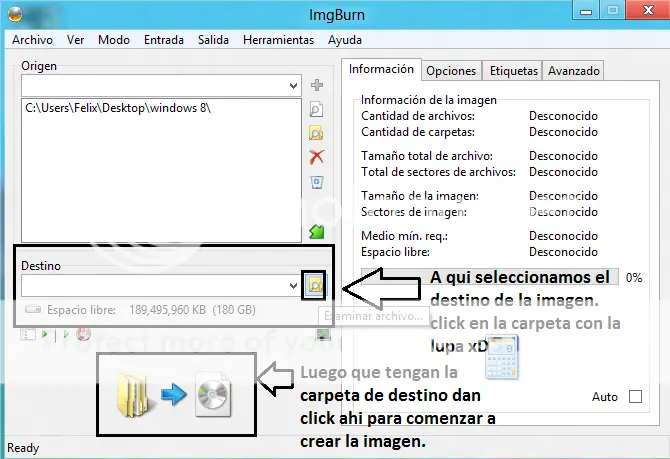Screen dimensions: 670x459
Task: Browse for a source file icon
Action: 316,110
